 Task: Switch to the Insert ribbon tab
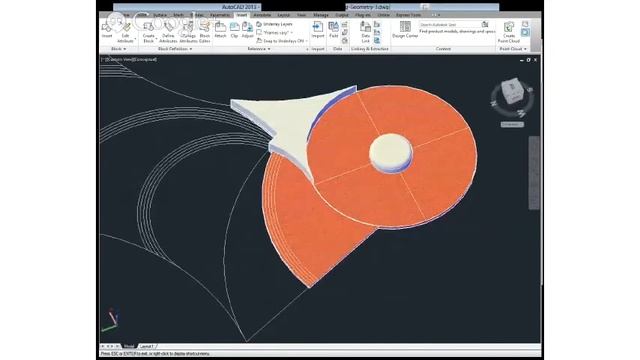click(x=242, y=15)
